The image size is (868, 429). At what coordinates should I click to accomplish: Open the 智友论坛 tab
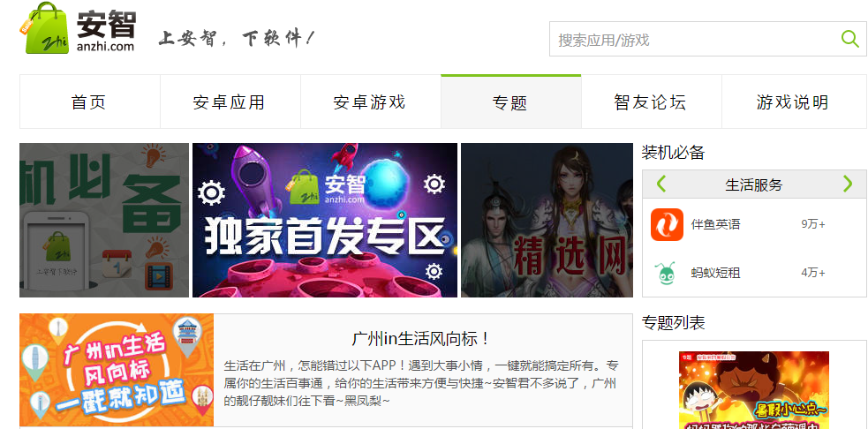point(652,102)
